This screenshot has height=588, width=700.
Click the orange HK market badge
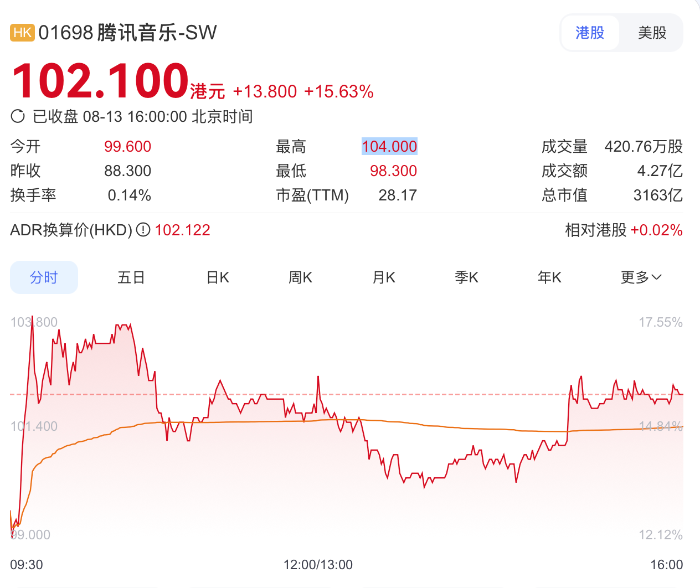click(x=22, y=33)
